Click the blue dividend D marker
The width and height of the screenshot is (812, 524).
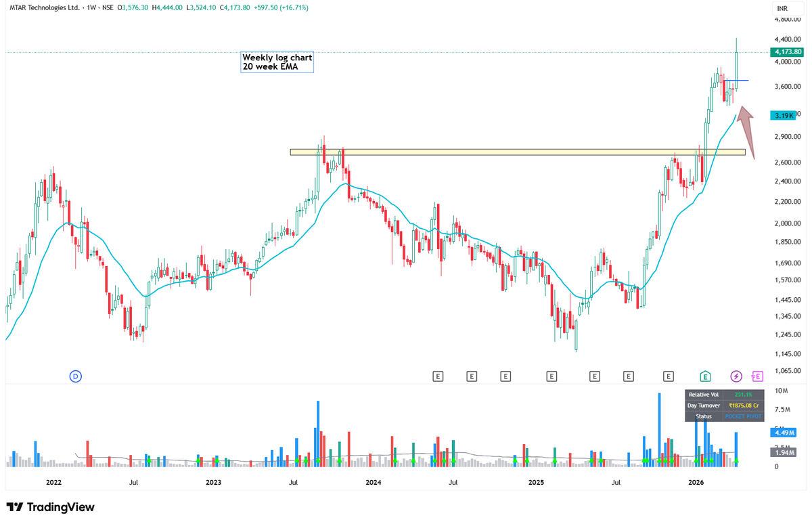coord(76,376)
